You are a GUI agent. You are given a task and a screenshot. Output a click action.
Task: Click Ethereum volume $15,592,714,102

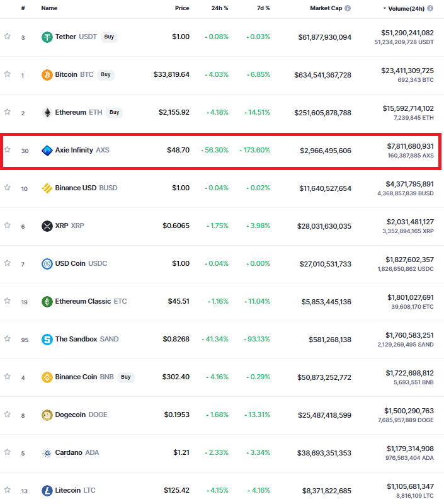[408, 108]
